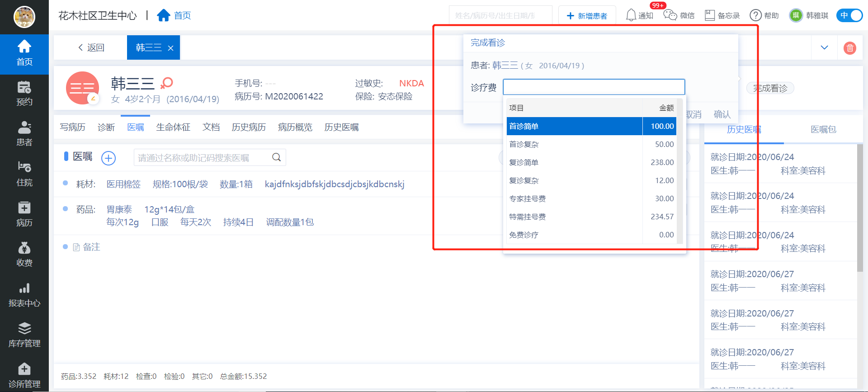Open 通知 notifications bell
The width and height of the screenshot is (868, 392).
639,15
